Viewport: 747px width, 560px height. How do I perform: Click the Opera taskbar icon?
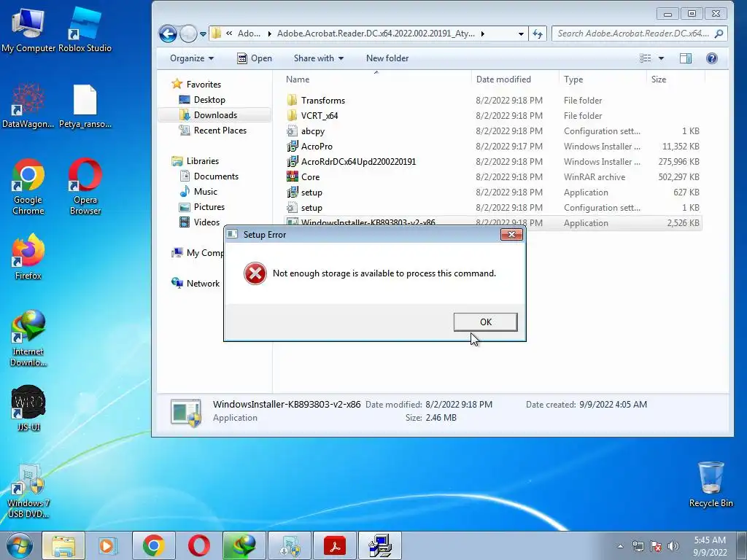[x=198, y=545]
